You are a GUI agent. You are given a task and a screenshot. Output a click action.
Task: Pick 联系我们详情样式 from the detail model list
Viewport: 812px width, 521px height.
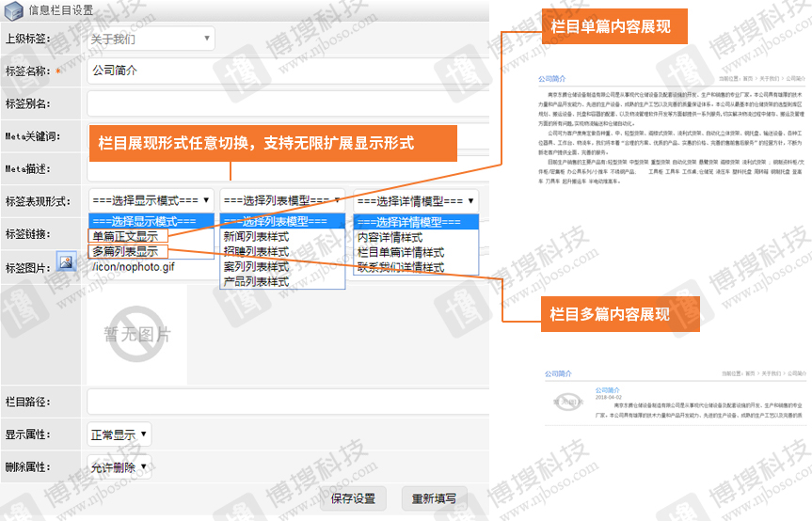coord(400,267)
